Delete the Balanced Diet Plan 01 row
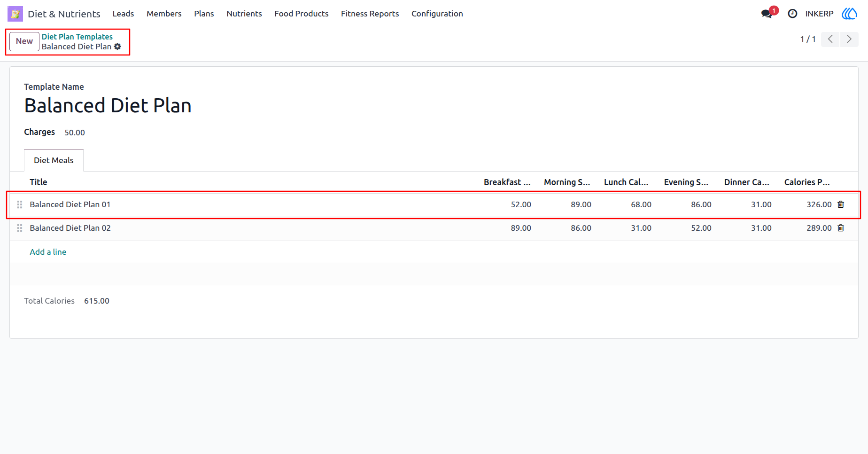868x454 pixels. click(841, 204)
